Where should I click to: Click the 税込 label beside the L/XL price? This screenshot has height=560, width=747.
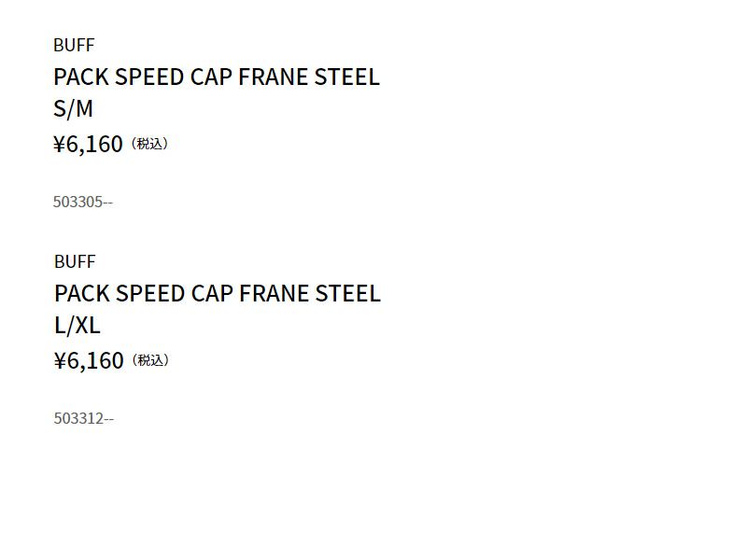[x=150, y=360]
